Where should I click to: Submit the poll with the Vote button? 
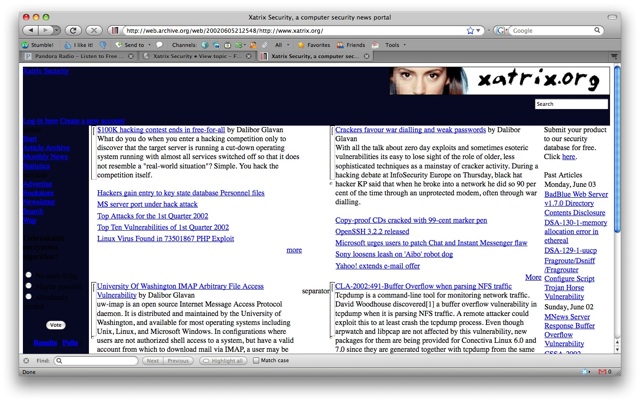click(x=56, y=325)
